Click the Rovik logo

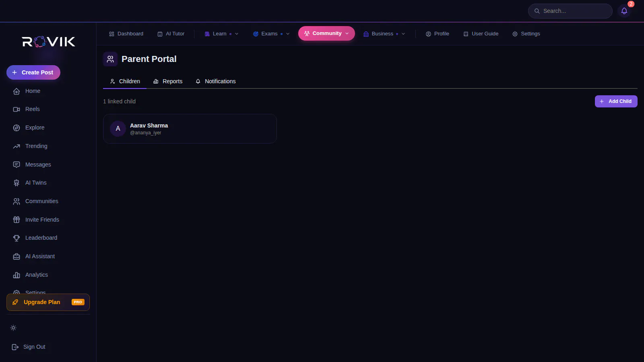48,42
